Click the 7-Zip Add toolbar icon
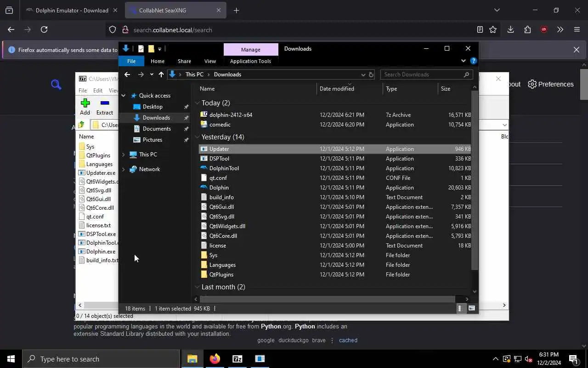 [x=85, y=103]
